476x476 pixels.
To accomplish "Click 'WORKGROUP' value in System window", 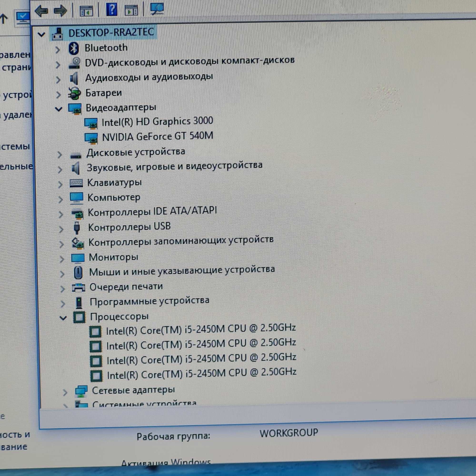I will [289, 433].
